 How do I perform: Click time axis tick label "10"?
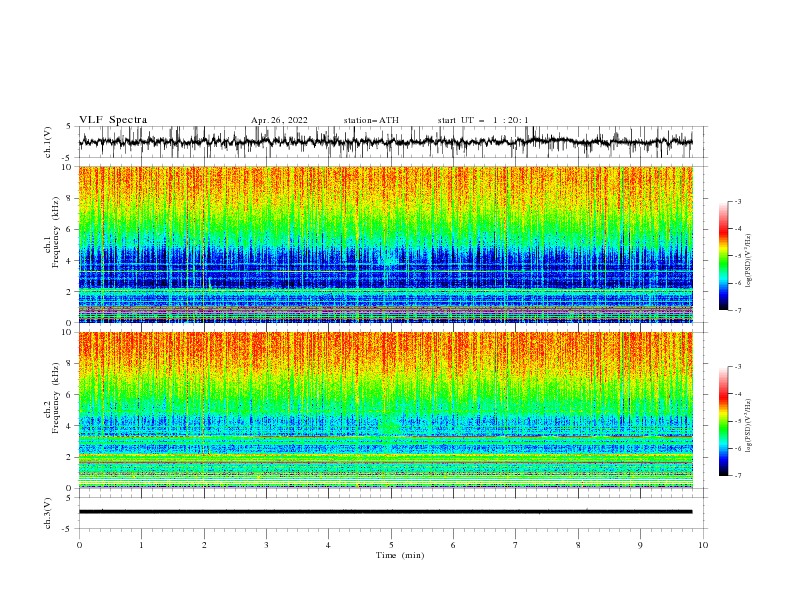tap(703, 545)
